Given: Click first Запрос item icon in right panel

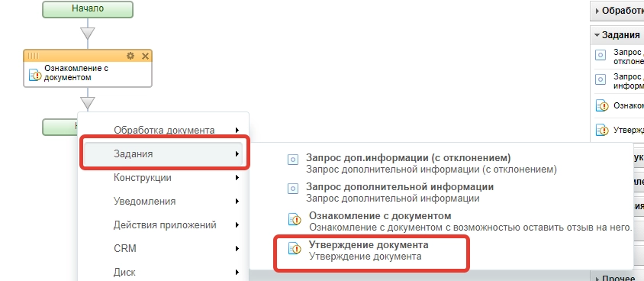Looking at the screenshot, I should pos(601,56).
